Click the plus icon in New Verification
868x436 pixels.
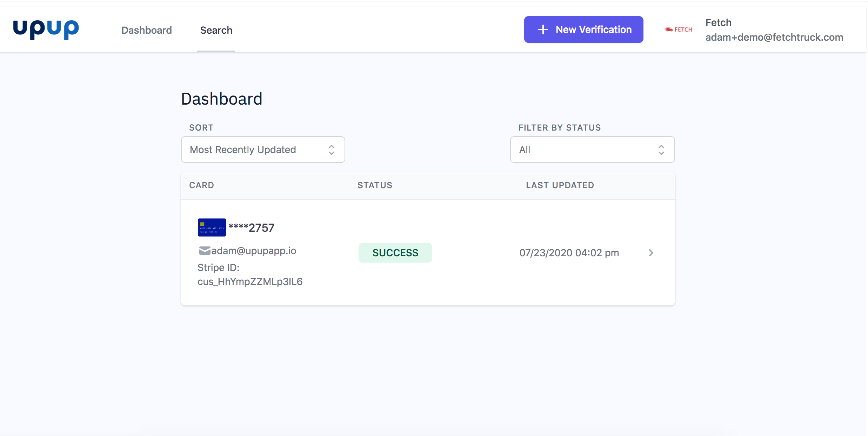pos(543,29)
